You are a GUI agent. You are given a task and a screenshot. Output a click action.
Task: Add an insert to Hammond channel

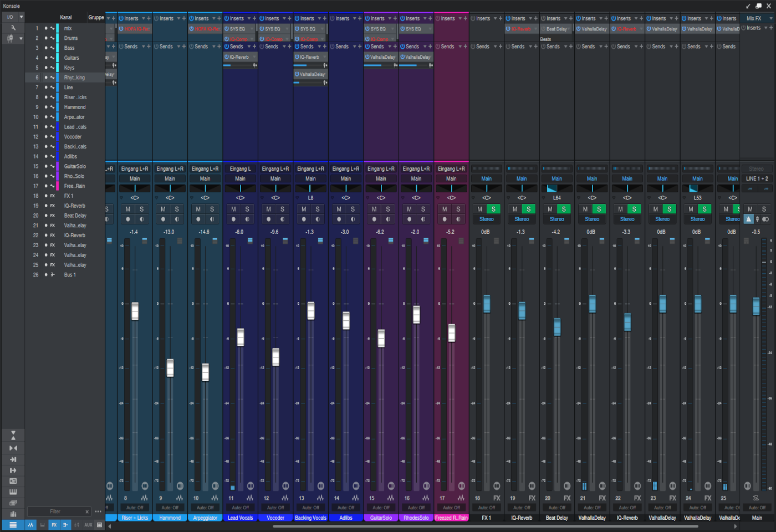[184, 18]
